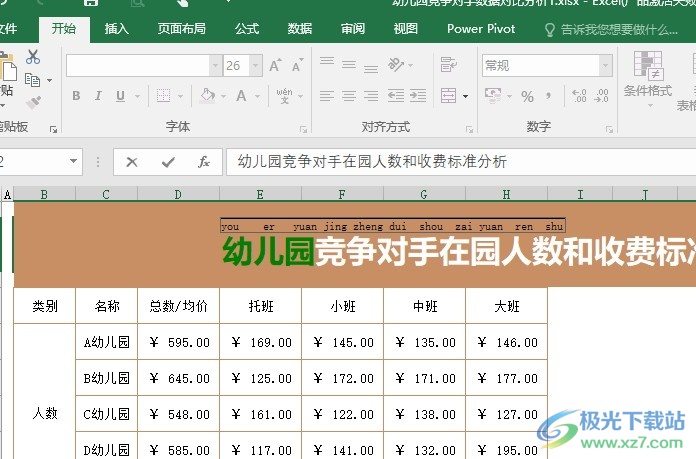
Task: Apply the Font Color A button
Action: pyautogui.click(x=241, y=95)
